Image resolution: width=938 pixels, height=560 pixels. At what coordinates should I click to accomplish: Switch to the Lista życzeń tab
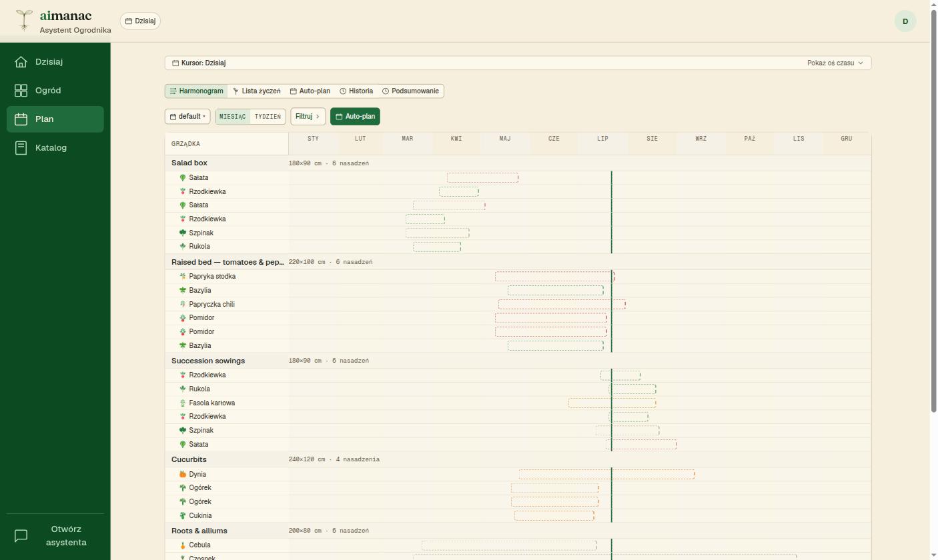pos(257,91)
